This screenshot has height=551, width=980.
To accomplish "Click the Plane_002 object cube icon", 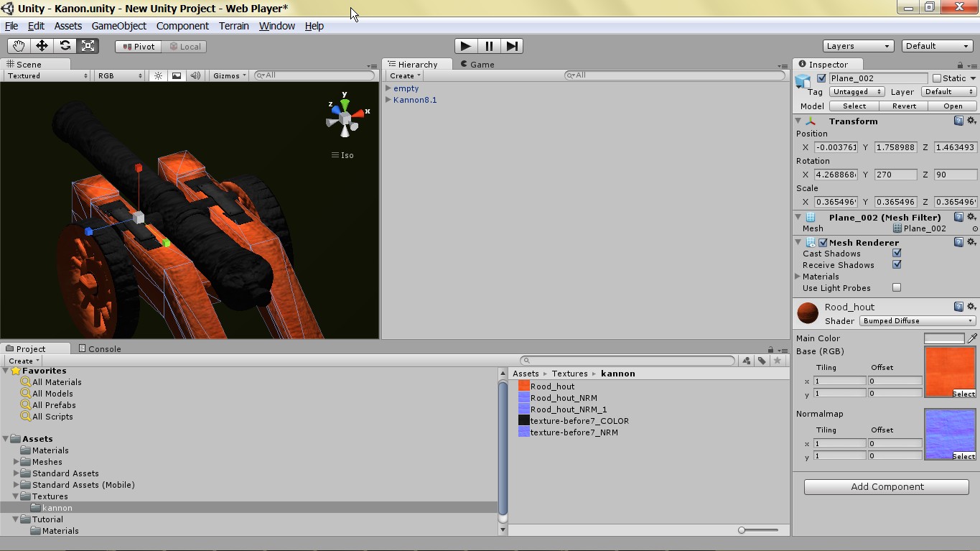I will 803,80.
